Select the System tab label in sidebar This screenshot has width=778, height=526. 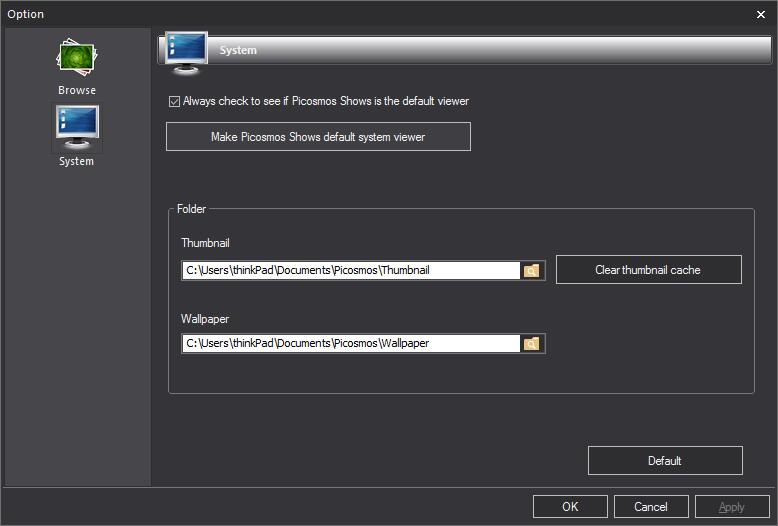[x=77, y=161]
